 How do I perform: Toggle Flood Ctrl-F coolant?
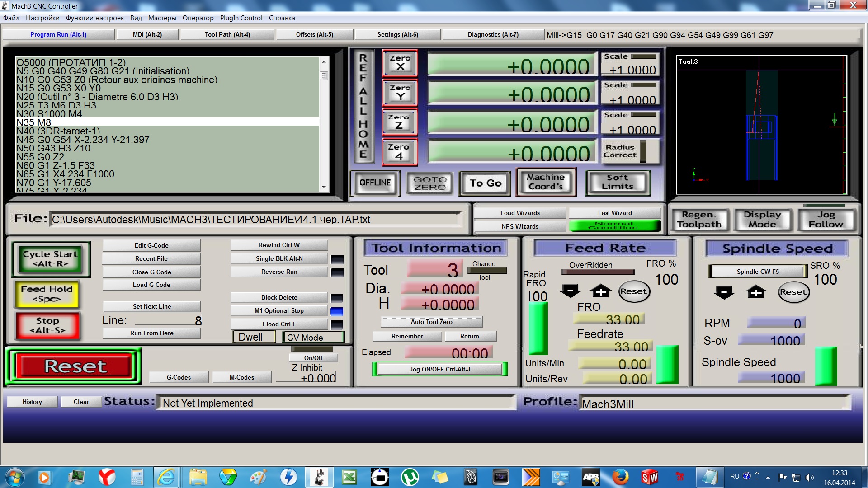(x=279, y=324)
